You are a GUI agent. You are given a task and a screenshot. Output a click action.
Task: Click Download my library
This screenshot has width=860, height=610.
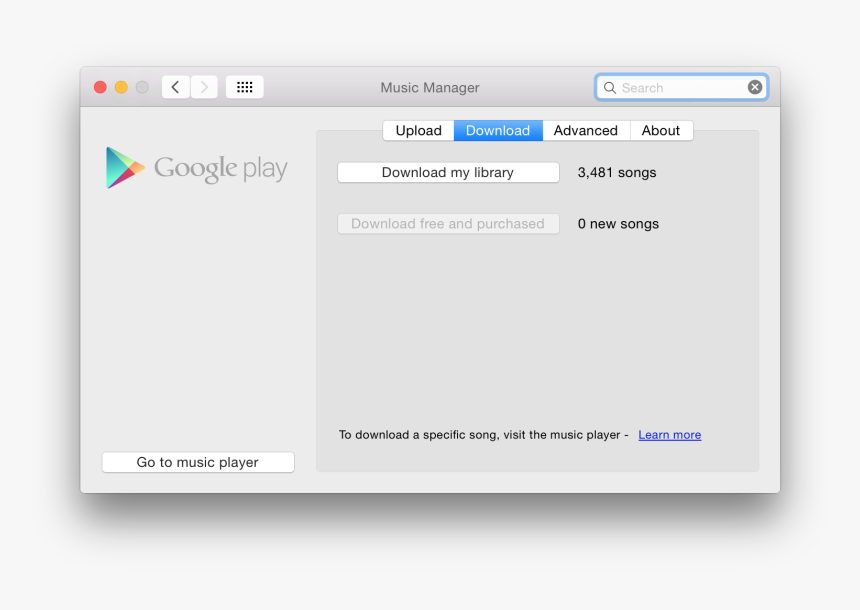pyautogui.click(x=448, y=172)
